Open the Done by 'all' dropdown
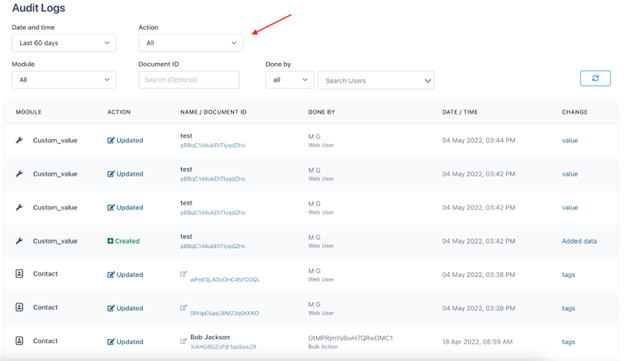This screenshot has width=624, height=361. click(290, 80)
